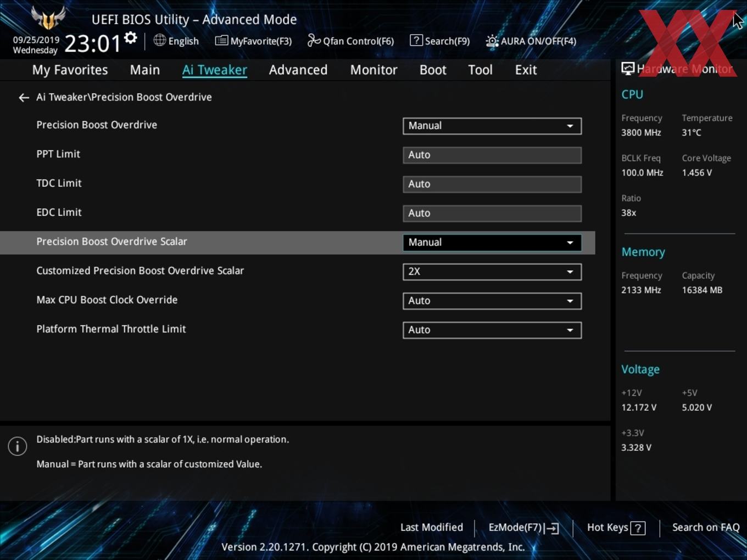
Task: Click the 09/25/2019 date display
Action: (x=36, y=40)
